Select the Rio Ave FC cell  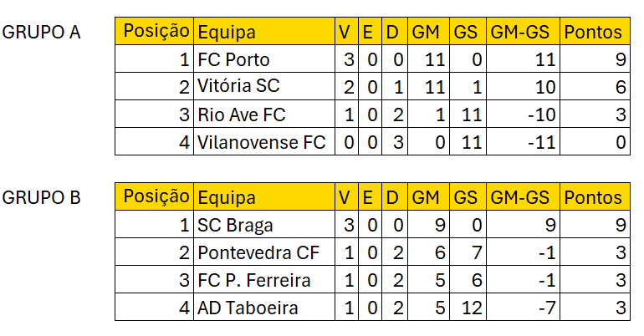pyautogui.click(x=264, y=114)
